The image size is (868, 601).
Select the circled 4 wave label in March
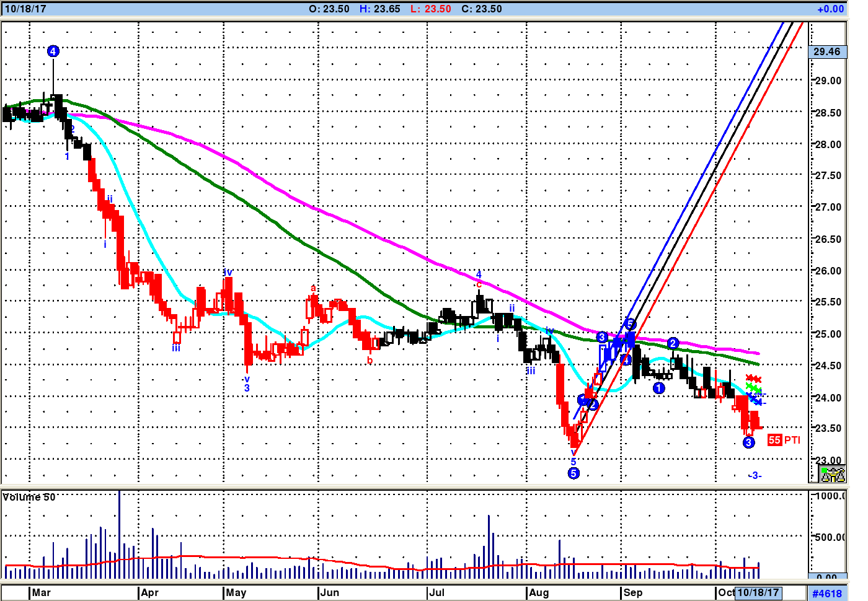click(x=53, y=51)
